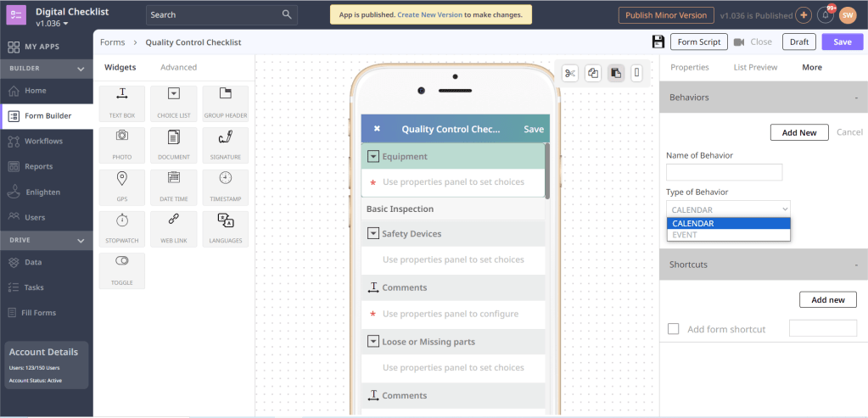Click the floppy disk save icon

pos(658,42)
